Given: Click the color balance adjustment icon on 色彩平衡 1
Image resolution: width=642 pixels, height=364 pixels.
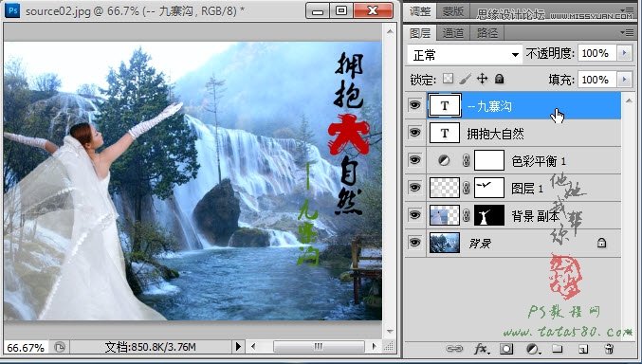Looking at the screenshot, I should (x=444, y=160).
